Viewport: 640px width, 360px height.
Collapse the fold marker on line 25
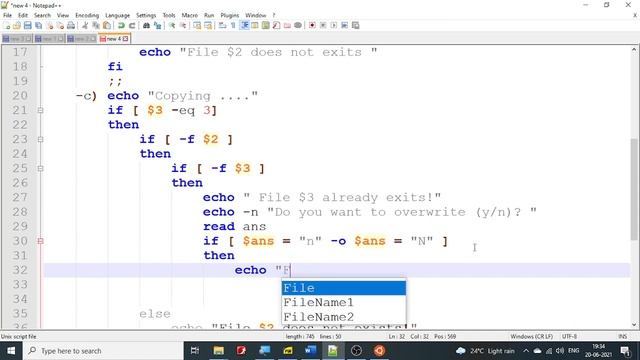pyautogui.click(x=40, y=168)
